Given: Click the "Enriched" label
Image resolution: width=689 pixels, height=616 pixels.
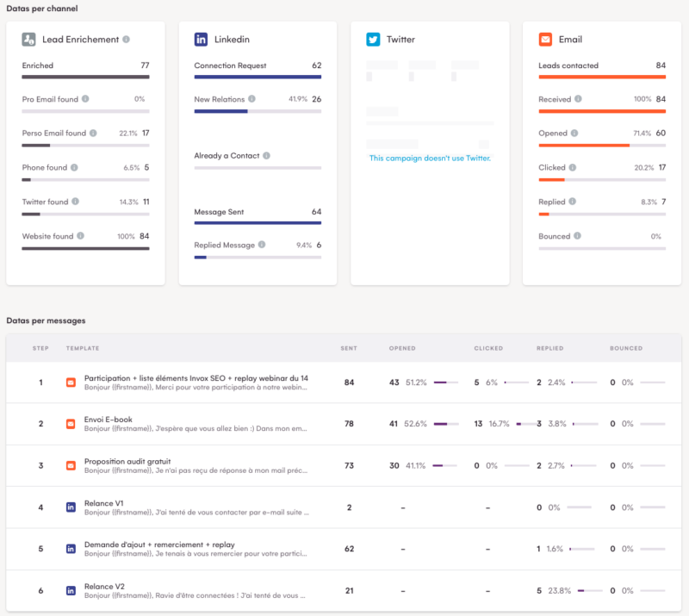Looking at the screenshot, I should (37, 65).
